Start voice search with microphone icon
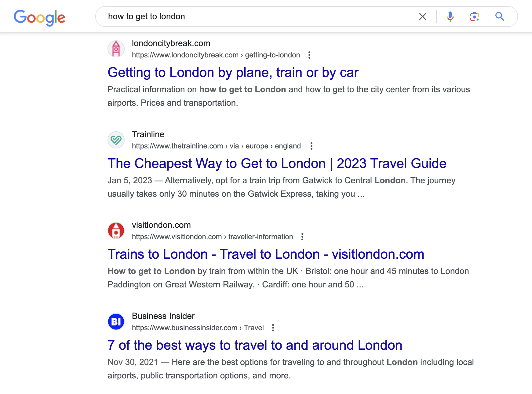The width and height of the screenshot is (532, 394). (x=450, y=16)
